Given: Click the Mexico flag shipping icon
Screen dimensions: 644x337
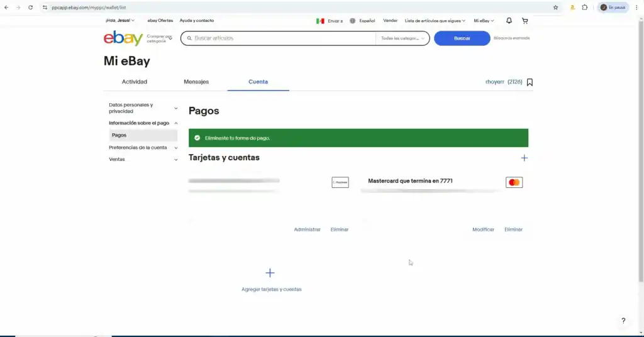Looking at the screenshot, I should pyautogui.click(x=320, y=21).
